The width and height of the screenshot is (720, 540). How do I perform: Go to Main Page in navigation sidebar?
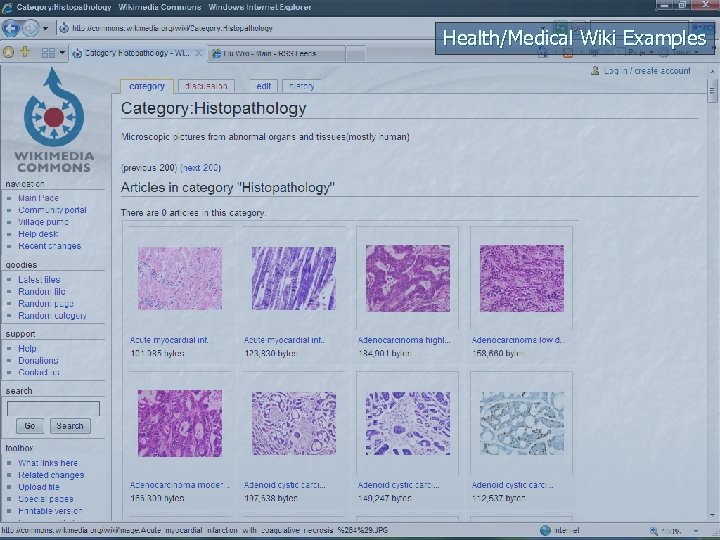pos(38,198)
